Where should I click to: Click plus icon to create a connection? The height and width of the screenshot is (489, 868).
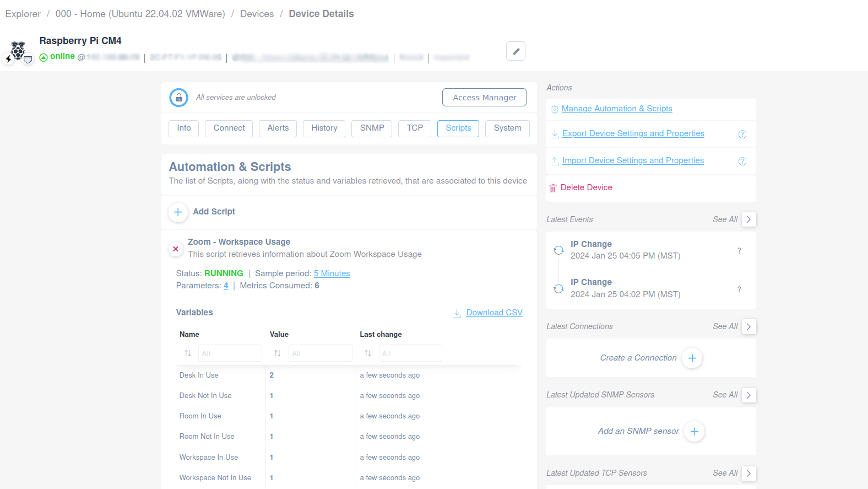click(x=692, y=358)
